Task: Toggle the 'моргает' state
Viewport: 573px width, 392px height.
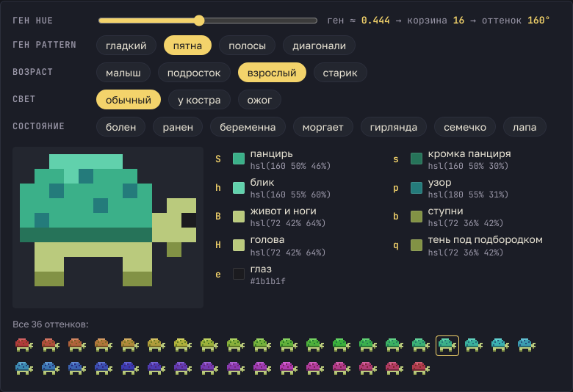Action: [323, 127]
